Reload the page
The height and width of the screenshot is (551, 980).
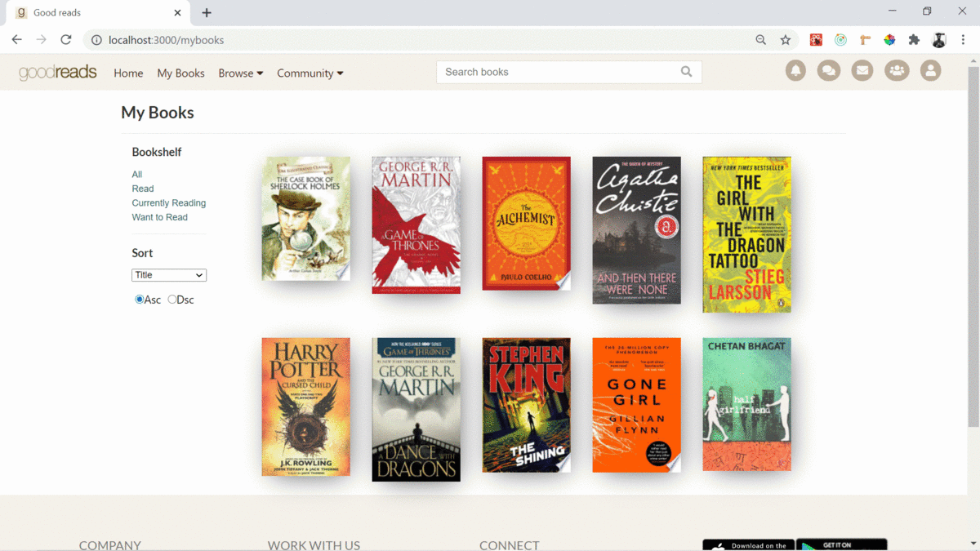(x=66, y=40)
